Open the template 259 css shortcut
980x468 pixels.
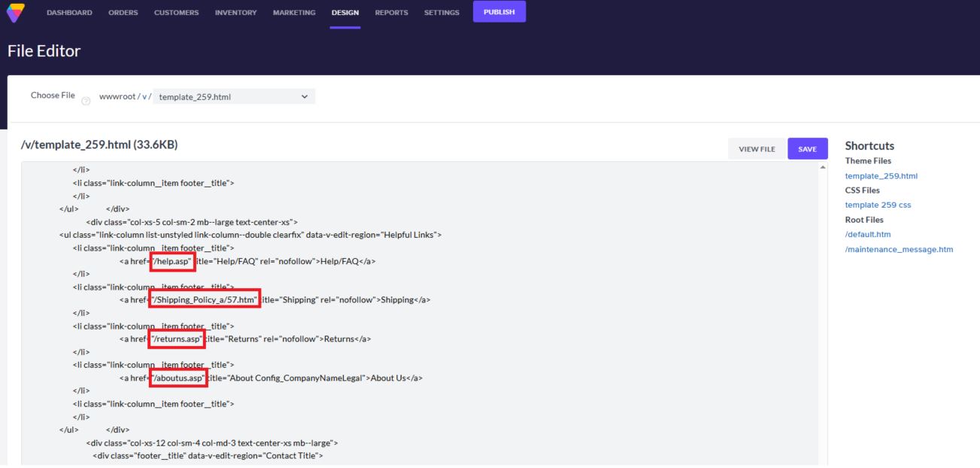(878, 205)
